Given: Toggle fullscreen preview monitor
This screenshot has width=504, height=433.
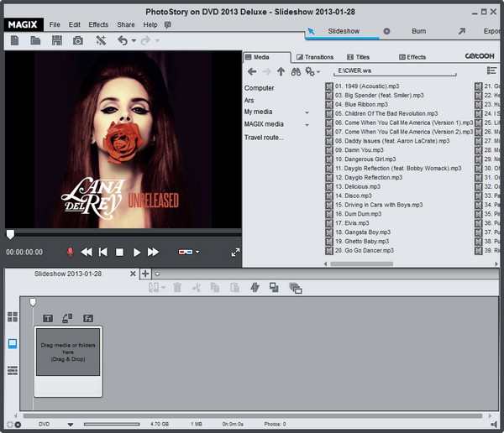Looking at the screenshot, I should click(x=235, y=252).
